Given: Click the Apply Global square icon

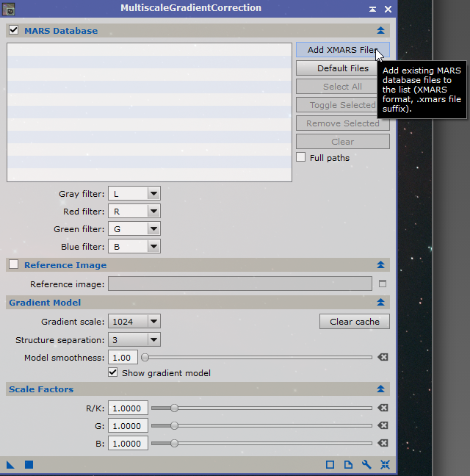Looking at the screenshot, I should 29,464.
